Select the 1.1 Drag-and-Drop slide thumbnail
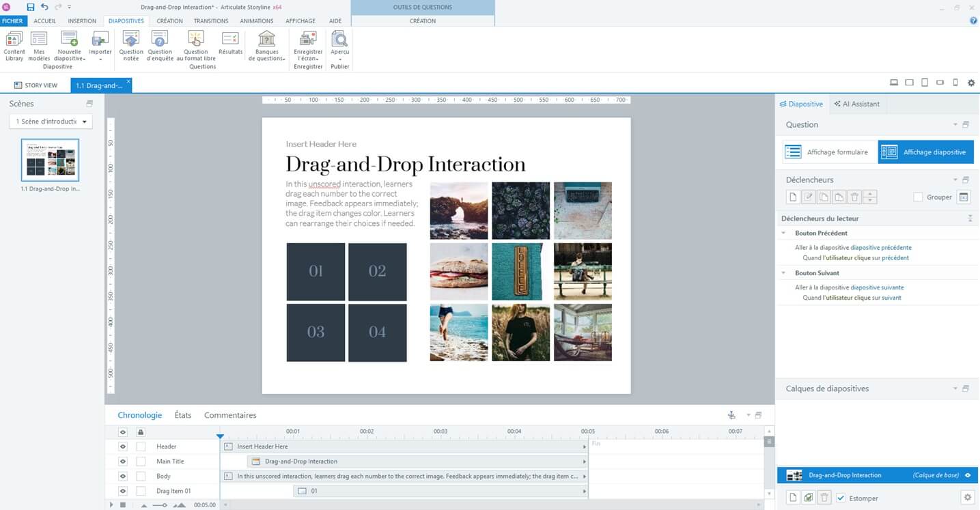 50,160
